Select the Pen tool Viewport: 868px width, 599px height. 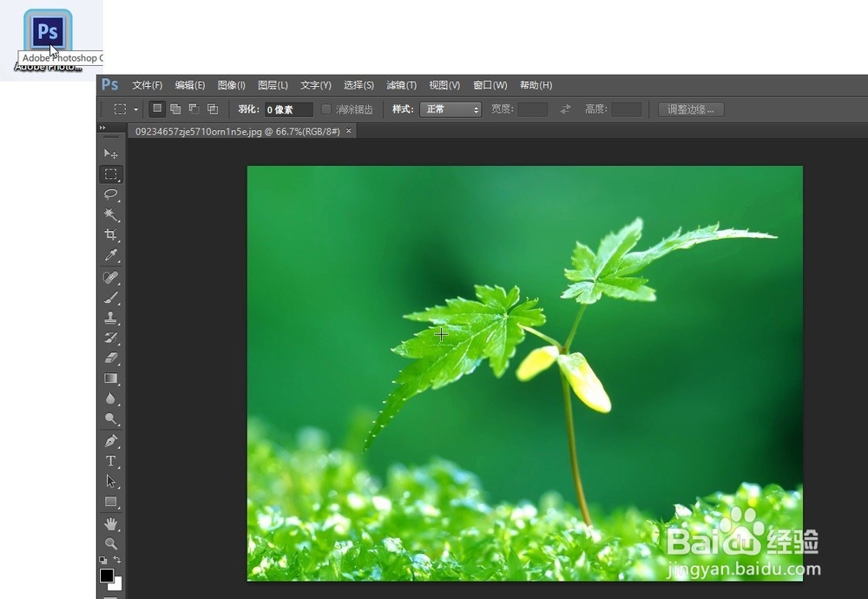(111, 441)
